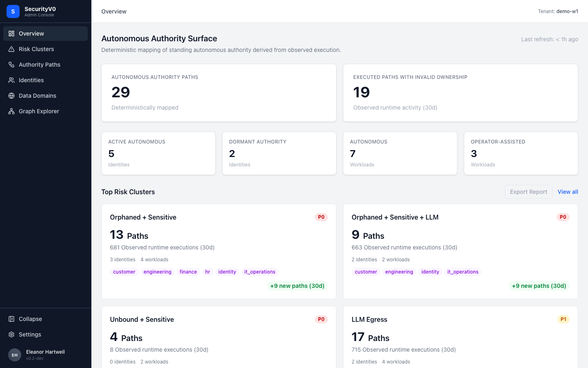This screenshot has height=368, width=588.
Task: Click the Tenant demo-w1 label
Action: [x=558, y=11]
